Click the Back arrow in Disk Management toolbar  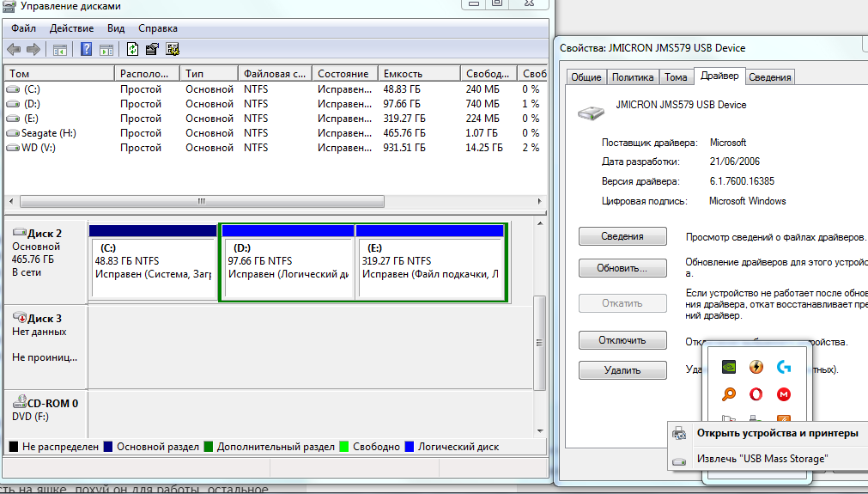coord(14,50)
